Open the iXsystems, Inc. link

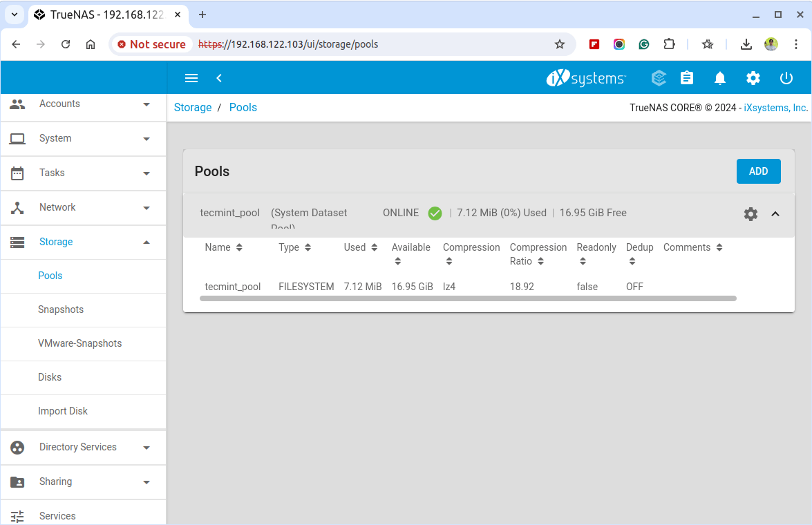[x=776, y=108]
